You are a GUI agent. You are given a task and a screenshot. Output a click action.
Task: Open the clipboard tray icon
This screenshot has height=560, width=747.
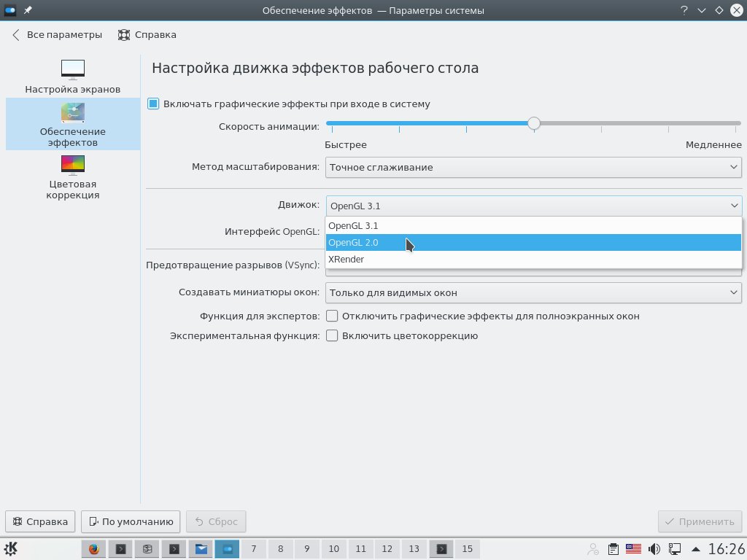(614, 549)
